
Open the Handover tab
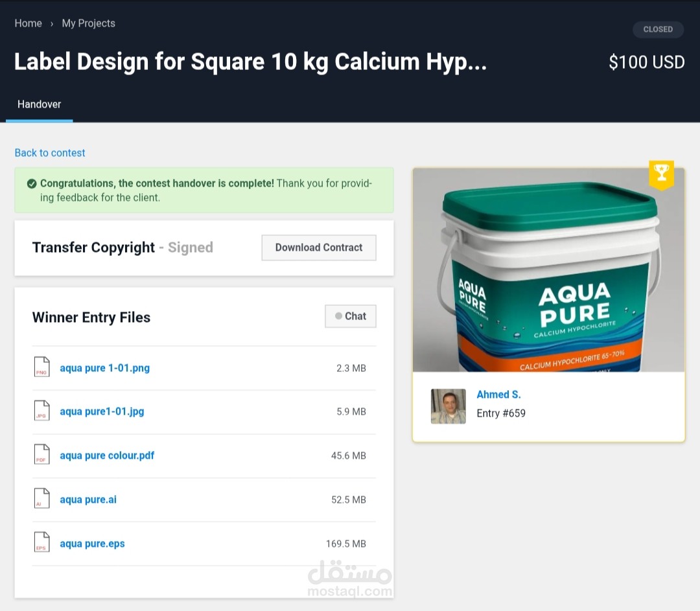[39, 104]
